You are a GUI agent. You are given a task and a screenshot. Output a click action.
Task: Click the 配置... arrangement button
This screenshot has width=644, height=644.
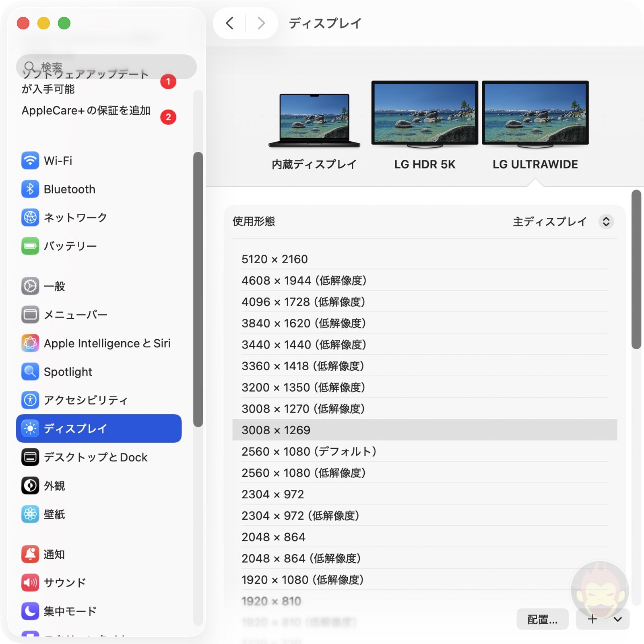(x=542, y=619)
